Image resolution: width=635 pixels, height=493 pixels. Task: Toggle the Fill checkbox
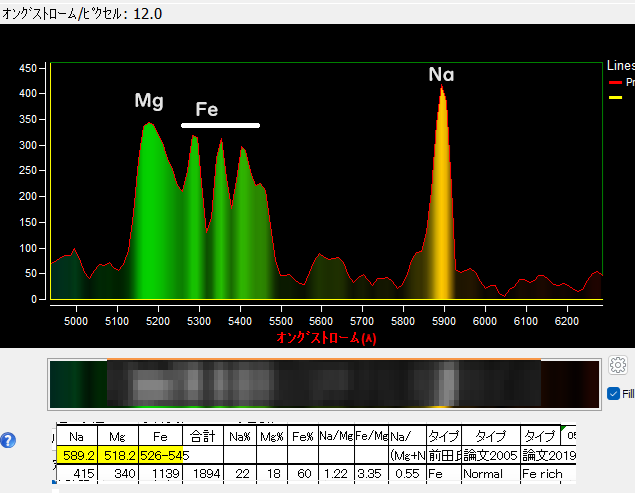[613, 394]
